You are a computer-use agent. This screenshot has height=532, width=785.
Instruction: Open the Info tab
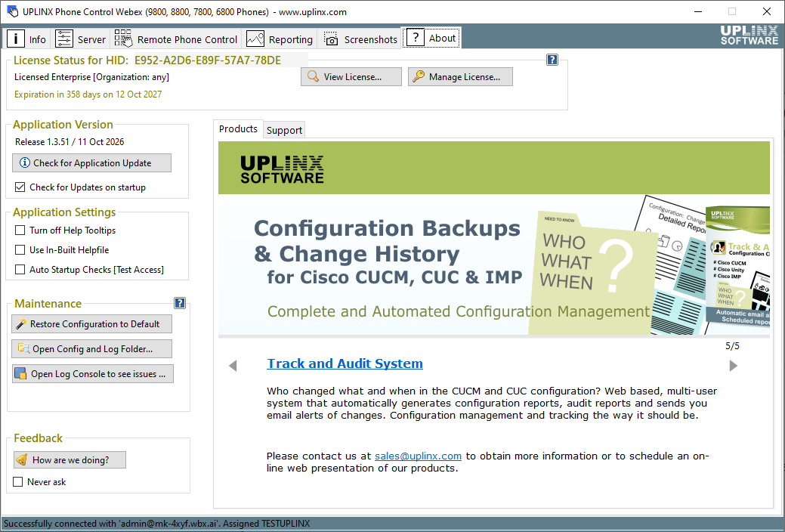click(27, 39)
